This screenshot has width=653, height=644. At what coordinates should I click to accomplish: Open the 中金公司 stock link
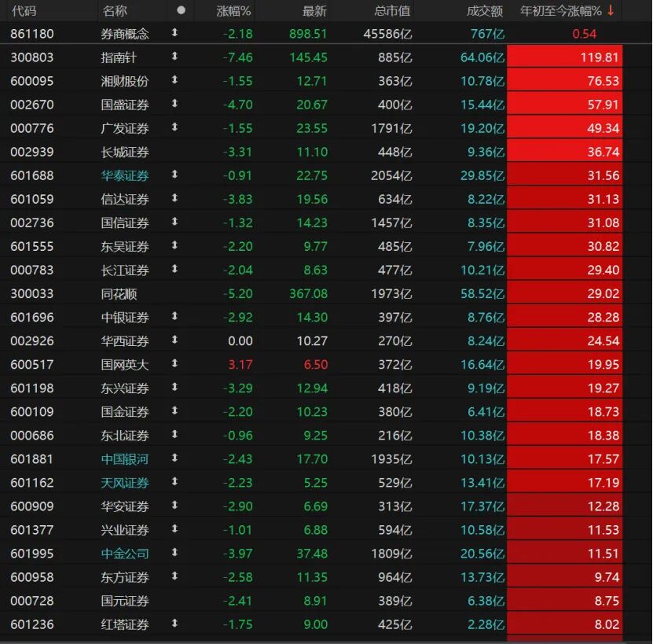coord(125,554)
